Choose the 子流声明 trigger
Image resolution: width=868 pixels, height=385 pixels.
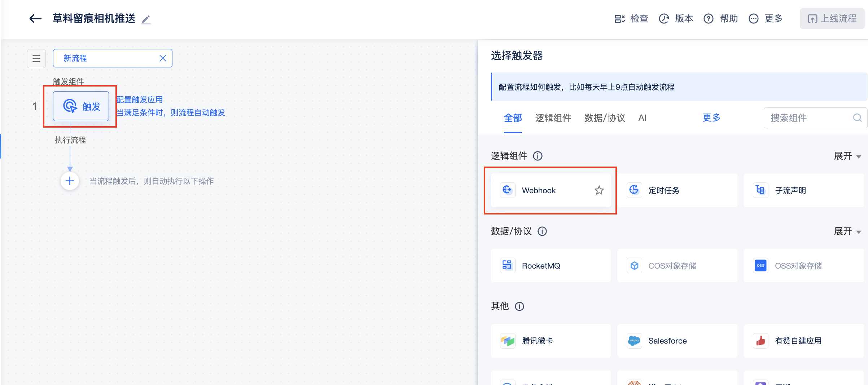(803, 190)
